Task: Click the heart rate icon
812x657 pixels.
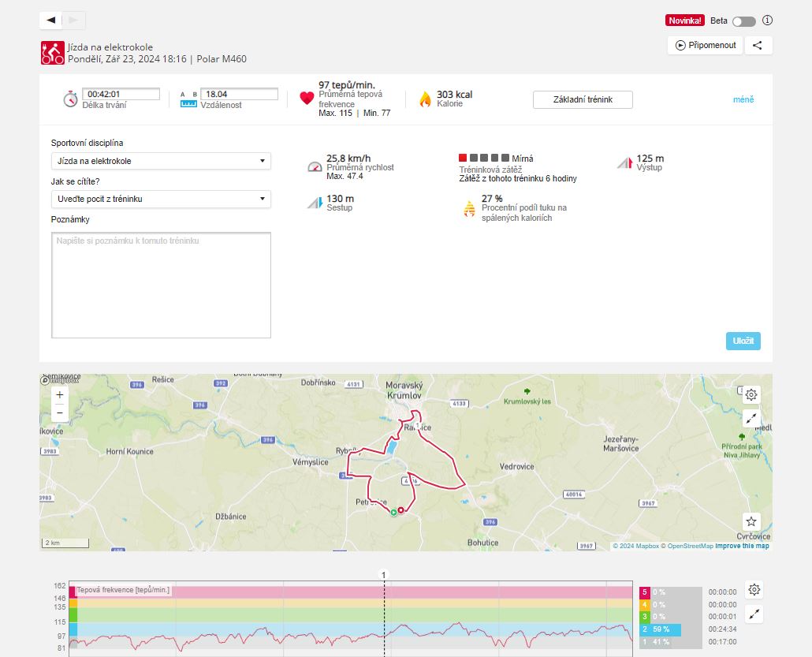Action: [x=307, y=98]
